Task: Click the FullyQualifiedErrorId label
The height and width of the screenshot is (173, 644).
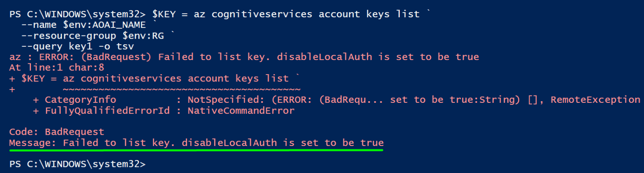Action: coord(107,110)
